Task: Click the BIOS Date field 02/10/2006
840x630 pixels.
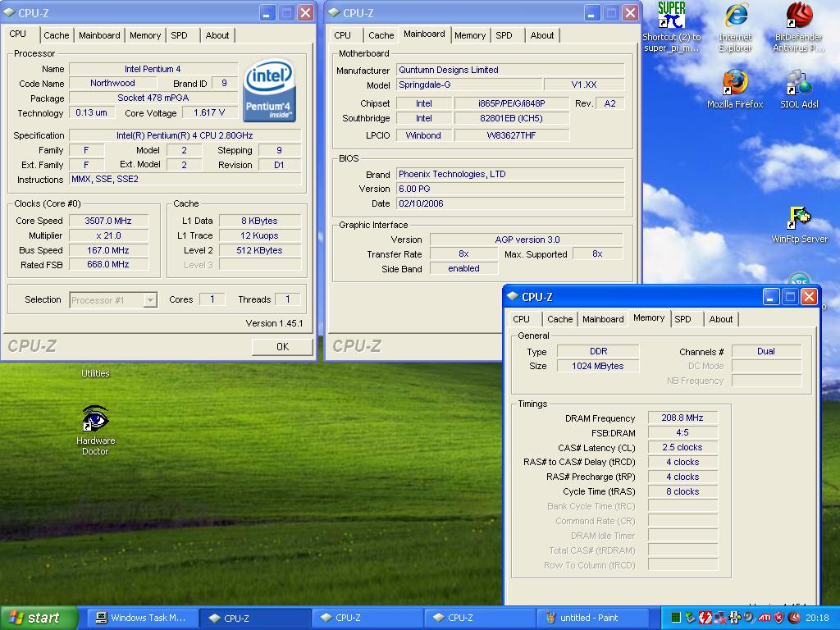Action: (510, 203)
